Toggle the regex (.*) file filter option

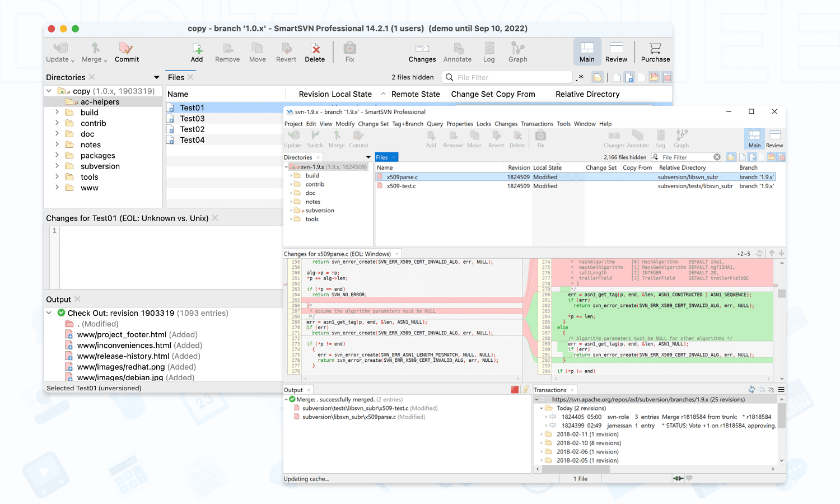580,77
